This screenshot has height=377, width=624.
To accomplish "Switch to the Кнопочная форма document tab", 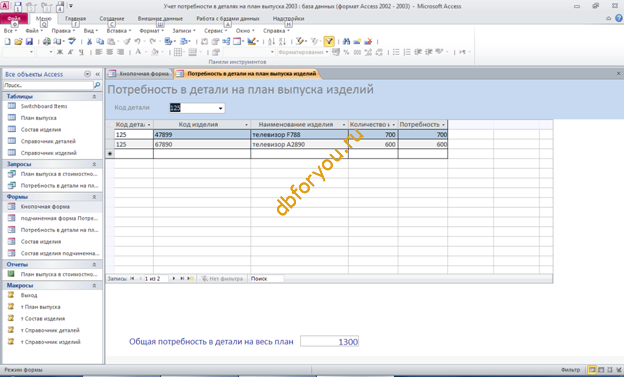I will tap(140, 74).
